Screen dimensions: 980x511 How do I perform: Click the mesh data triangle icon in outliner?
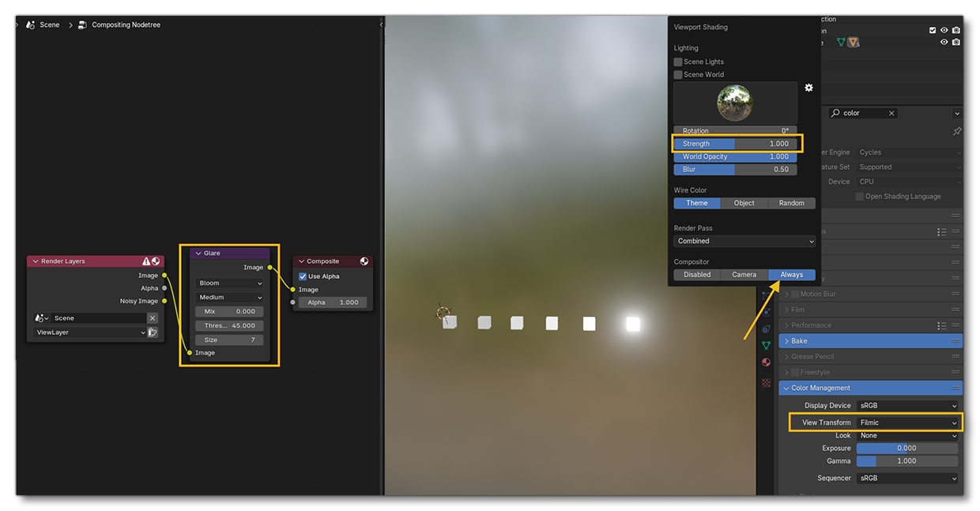(840, 42)
